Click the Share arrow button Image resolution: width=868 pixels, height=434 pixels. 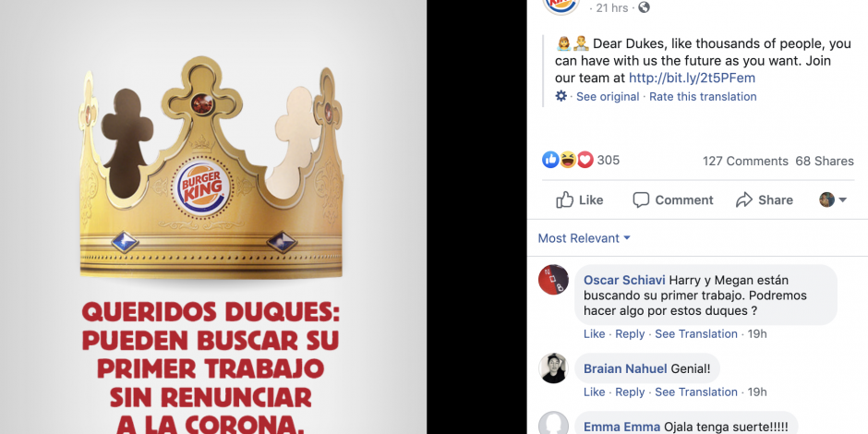pos(764,199)
